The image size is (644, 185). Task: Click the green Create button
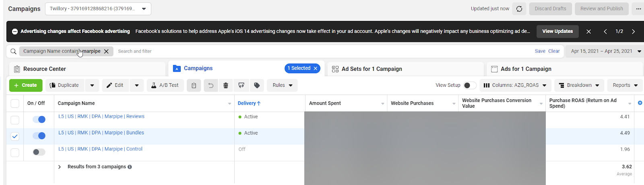pyautogui.click(x=26, y=85)
